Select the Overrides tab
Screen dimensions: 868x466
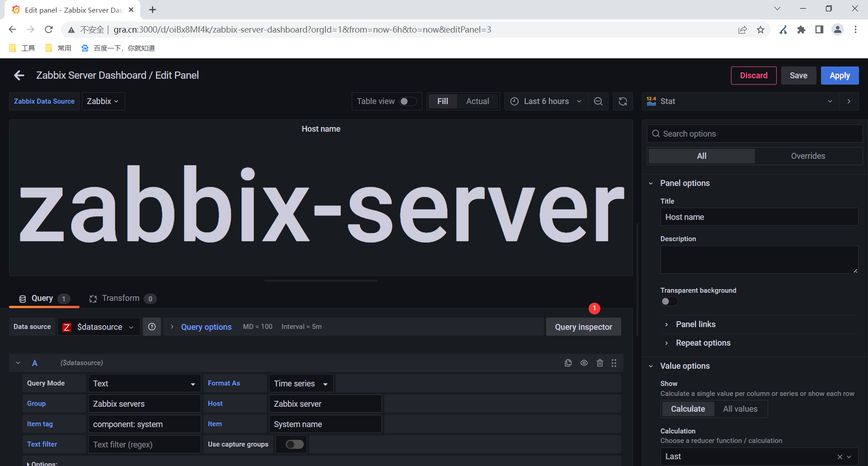point(808,156)
